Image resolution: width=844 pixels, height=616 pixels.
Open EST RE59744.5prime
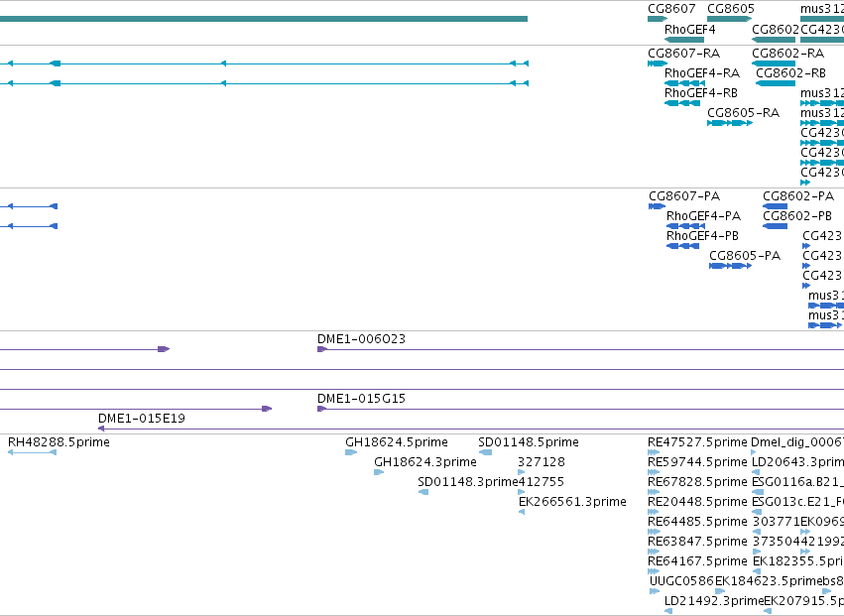[x=697, y=462]
